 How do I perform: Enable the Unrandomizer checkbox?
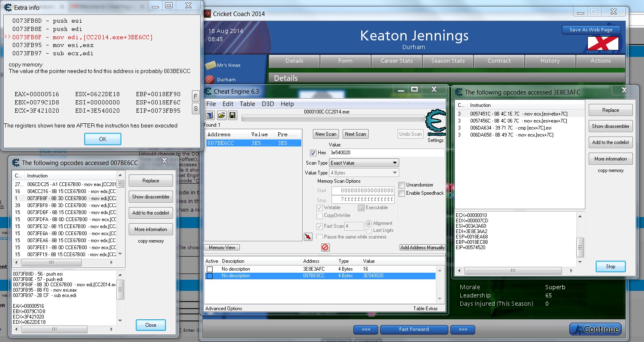tap(402, 185)
